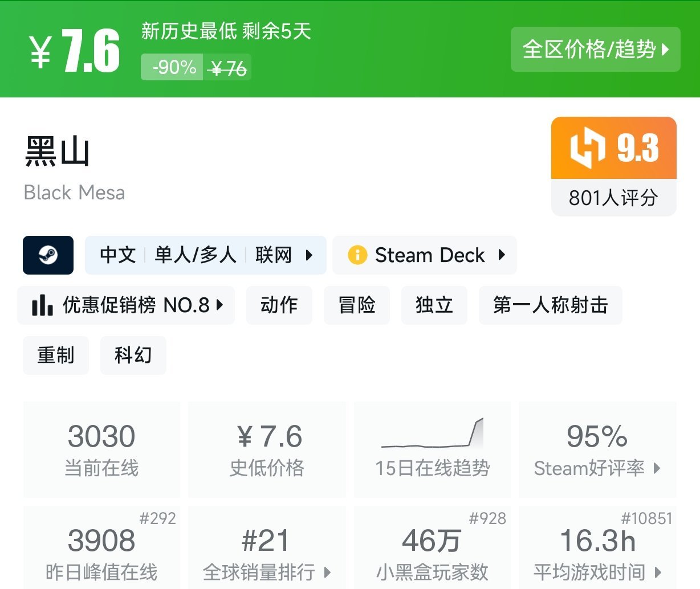Image resolution: width=700 pixels, height=589 pixels.
Task: Open the 16.3h 平均游戏时间 details
Action: point(597,547)
